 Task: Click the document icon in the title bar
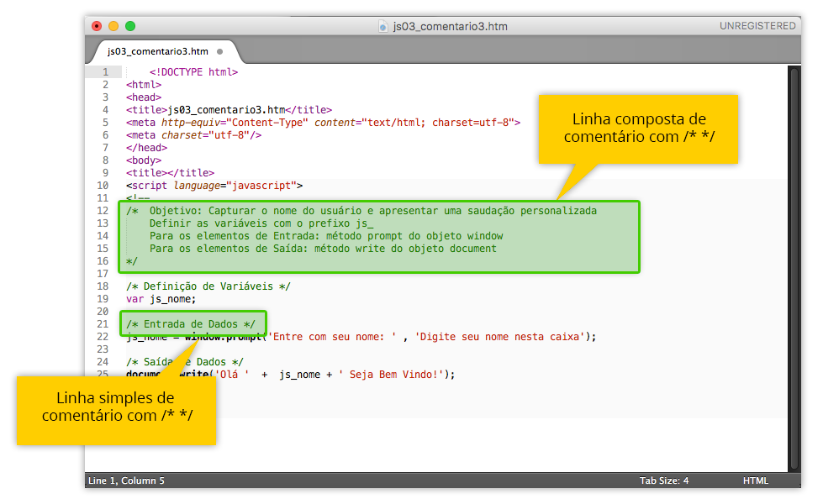385,26
